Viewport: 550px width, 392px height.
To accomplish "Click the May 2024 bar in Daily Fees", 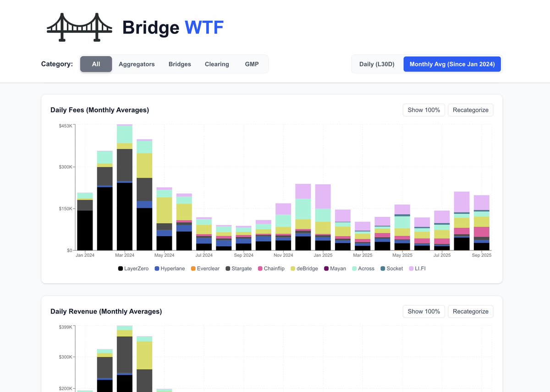I will 164,219.
